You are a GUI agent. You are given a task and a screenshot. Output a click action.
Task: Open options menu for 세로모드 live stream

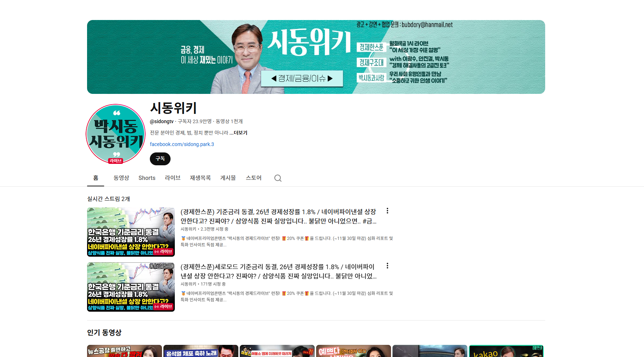pyautogui.click(x=387, y=266)
